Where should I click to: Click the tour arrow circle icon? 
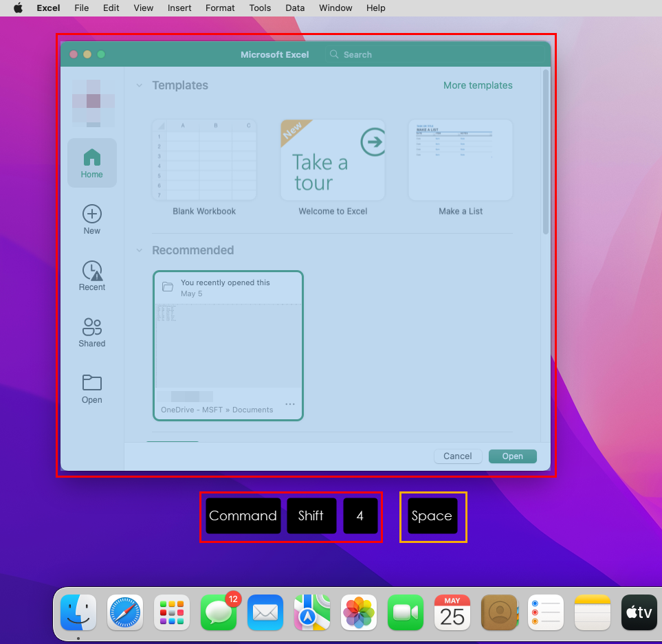pyautogui.click(x=373, y=142)
